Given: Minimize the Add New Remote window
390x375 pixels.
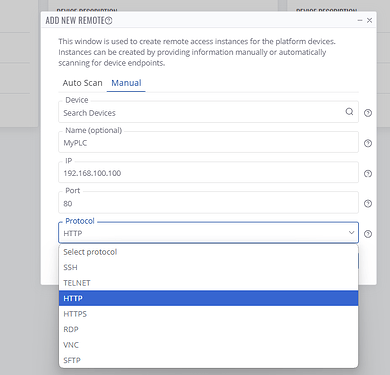Looking at the screenshot, I should [360, 20].
